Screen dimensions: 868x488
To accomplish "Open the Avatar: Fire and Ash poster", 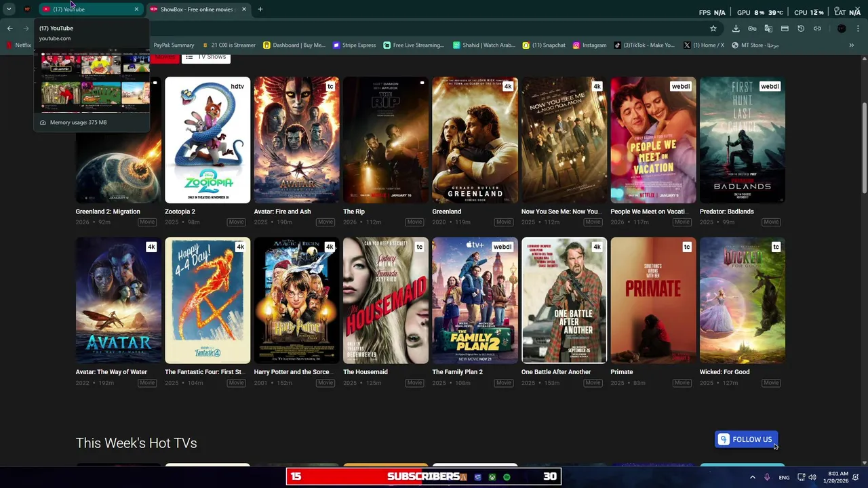I will tap(296, 140).
